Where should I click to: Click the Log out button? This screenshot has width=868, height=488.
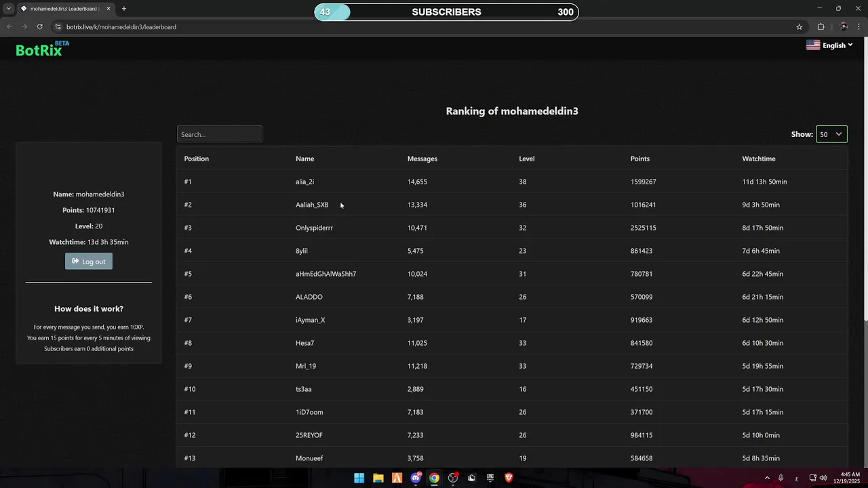89,261
